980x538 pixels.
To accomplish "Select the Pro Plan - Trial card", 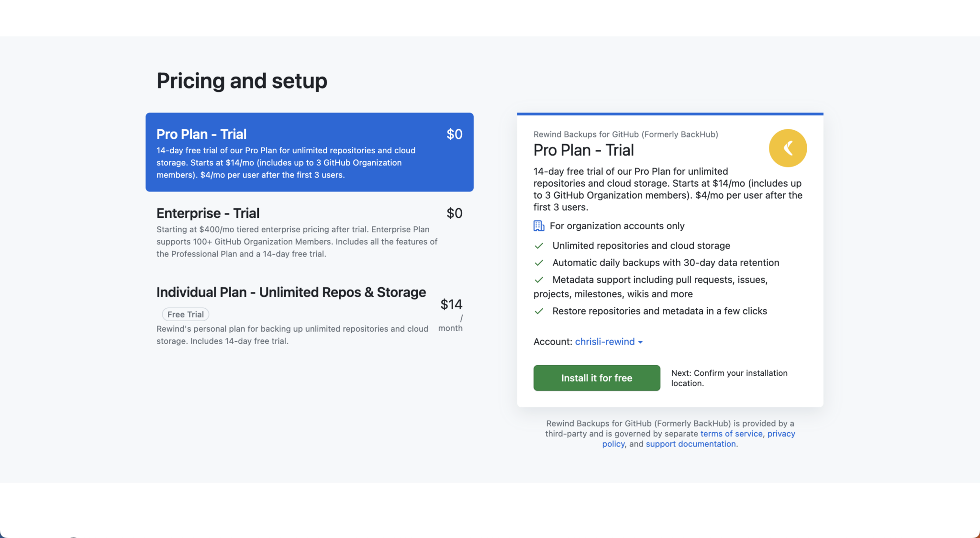I will [x=309, y=152].
